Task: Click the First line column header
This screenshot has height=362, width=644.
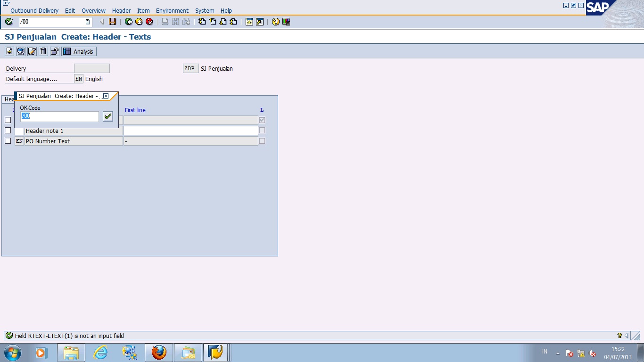Action: 135,110
